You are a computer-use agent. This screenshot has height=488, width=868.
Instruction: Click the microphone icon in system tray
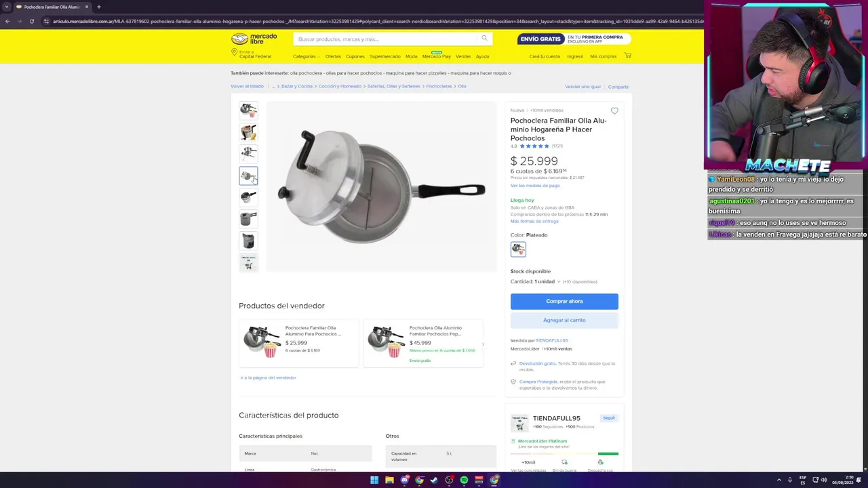(x=789, y=480)
